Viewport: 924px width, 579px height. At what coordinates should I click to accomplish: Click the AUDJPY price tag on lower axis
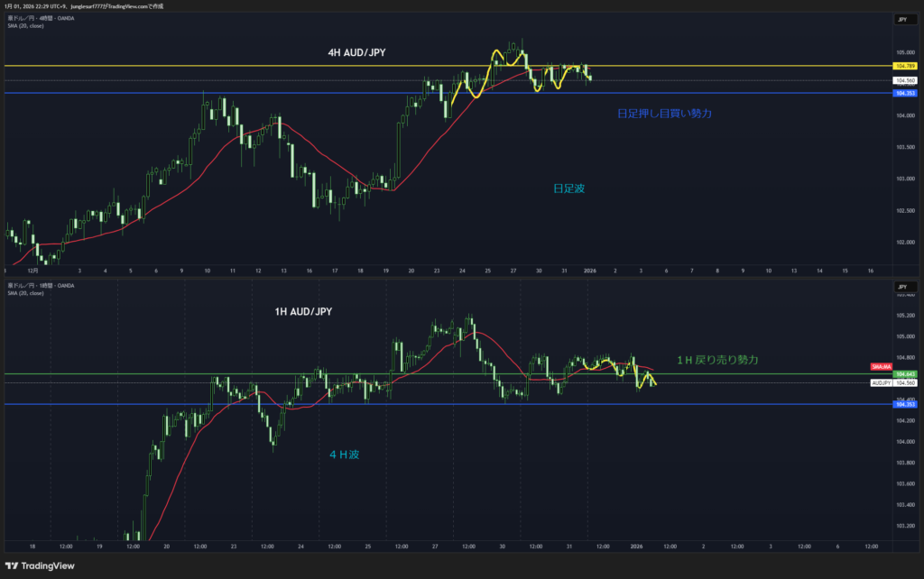(x=882, y=383)
